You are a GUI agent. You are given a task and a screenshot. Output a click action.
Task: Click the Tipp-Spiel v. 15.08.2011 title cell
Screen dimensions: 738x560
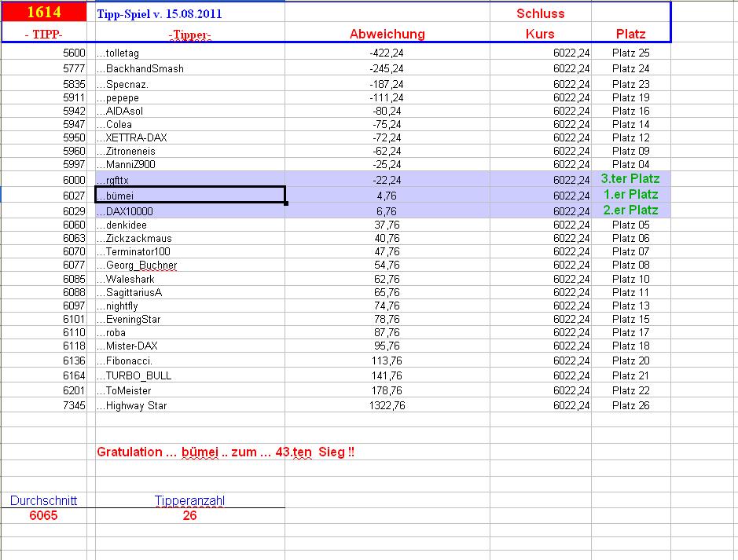pos(157,13)
